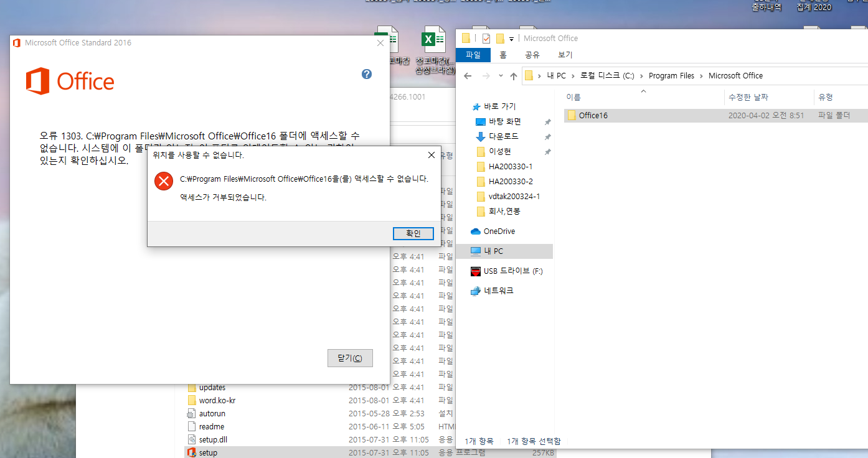Open the 이성현 folder in navigation pane
The image size is (868, 458).
pyautogui.click(x=500, y=151)
